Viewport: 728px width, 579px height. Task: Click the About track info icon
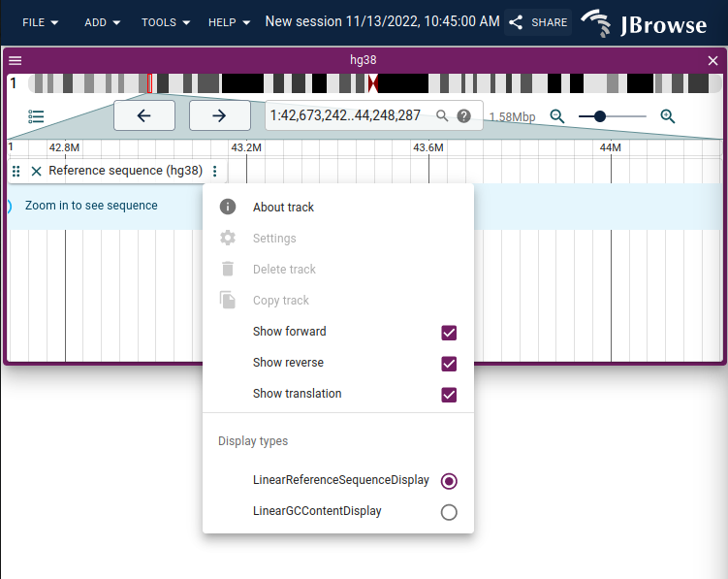(x=228, y=207)
